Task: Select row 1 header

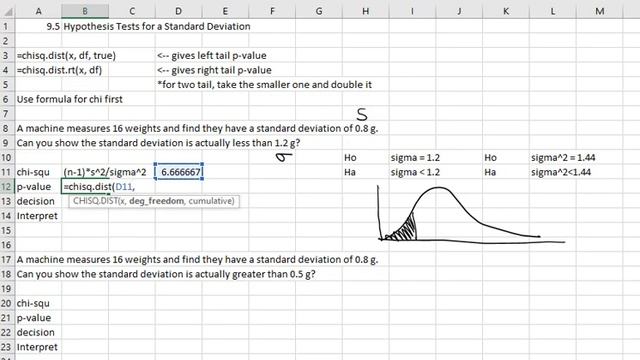Action: pyautogui.click(x=6, y=27)
